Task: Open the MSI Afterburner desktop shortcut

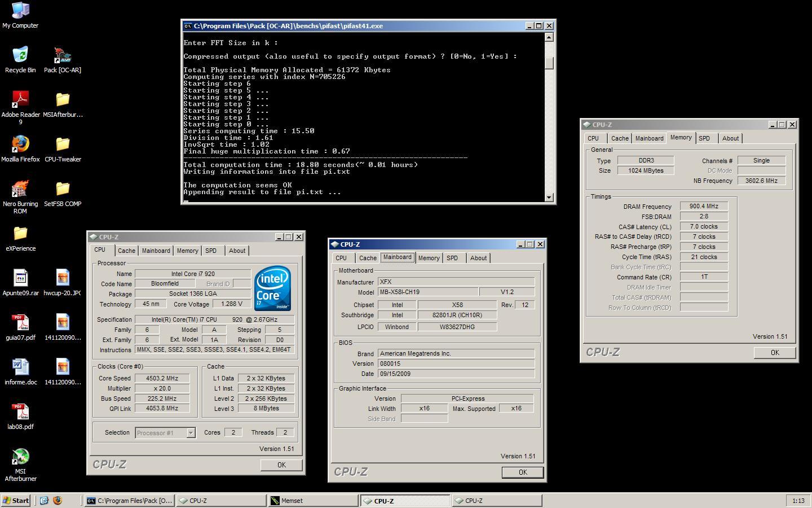Action: point(20,465)
